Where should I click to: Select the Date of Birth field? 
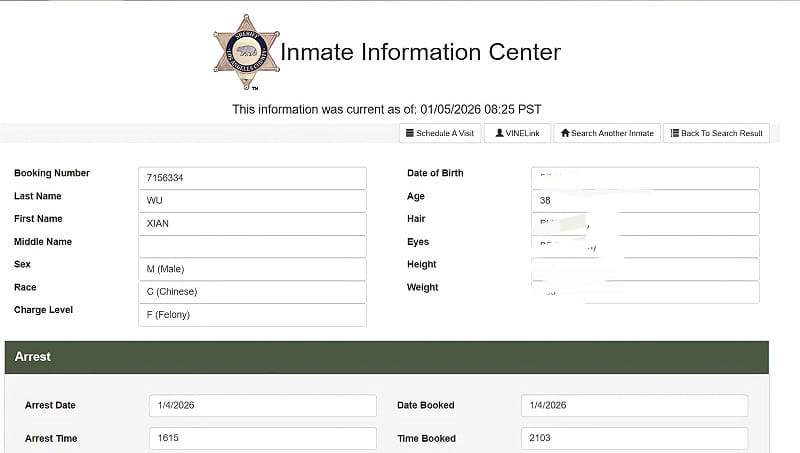click(x=645, y=178)
